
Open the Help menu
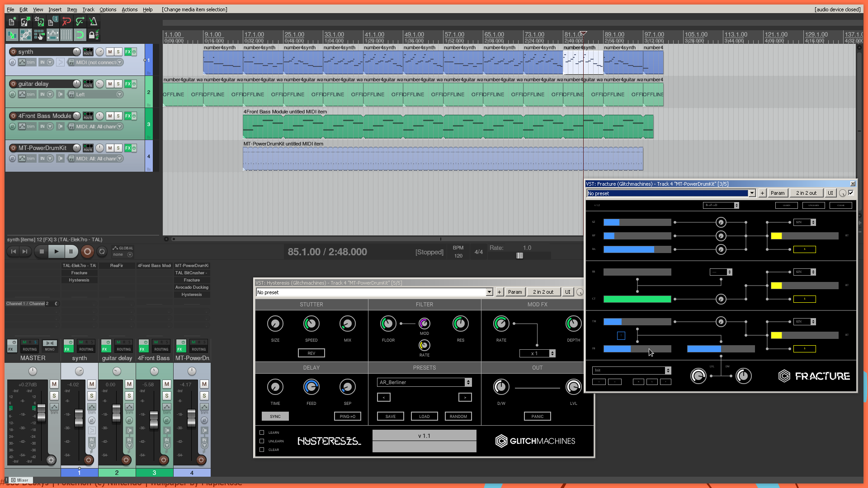tap(147, 9)
